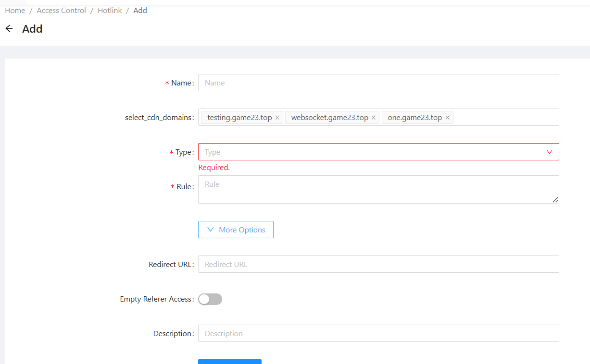The height and width of the screenshot is (364, 590).
Task: Click the red chevron in the Type field
Action: (550, 152)
